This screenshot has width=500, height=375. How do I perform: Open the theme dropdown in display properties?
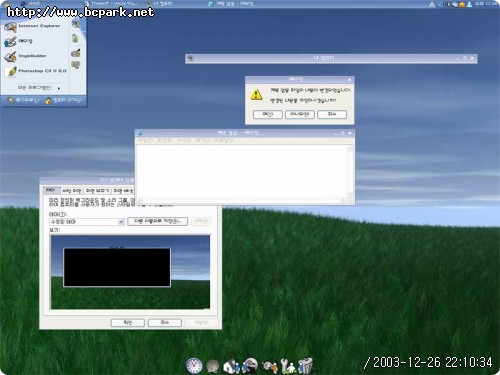click(121, 222)
